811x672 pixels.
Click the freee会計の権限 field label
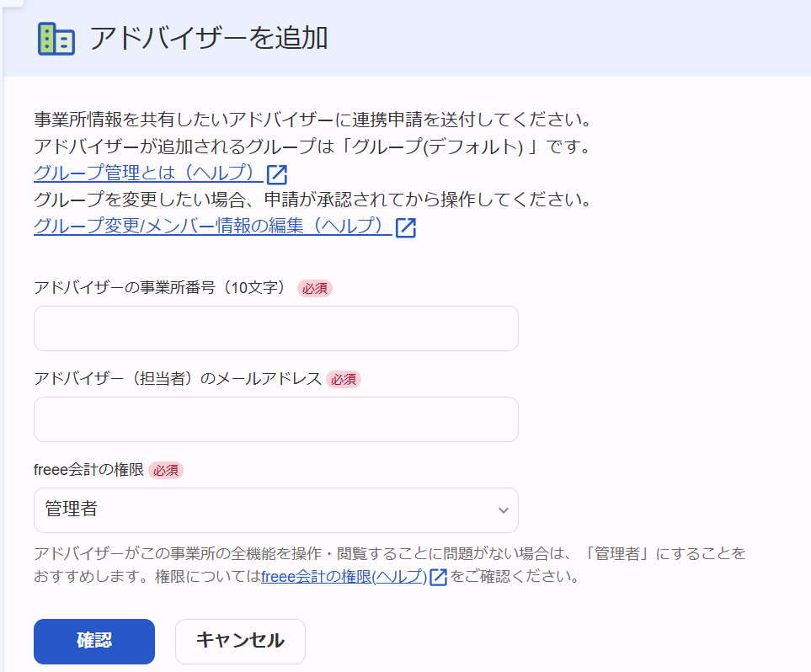pyautogui.click(x=88, y=470)
